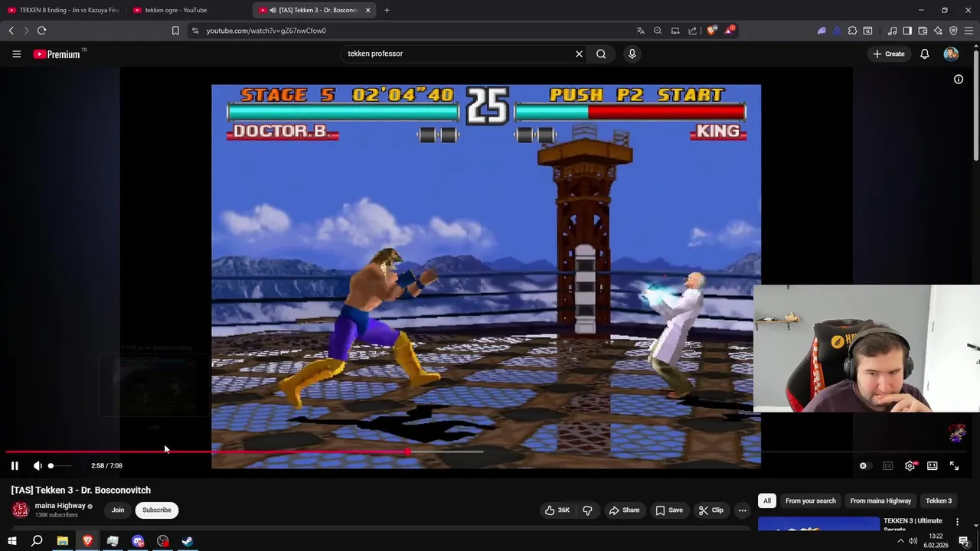Open 'TEKKEN 3 | Ultimate Secrets' recommended thumbnail
980x551 pixels.
pos(818,523)
